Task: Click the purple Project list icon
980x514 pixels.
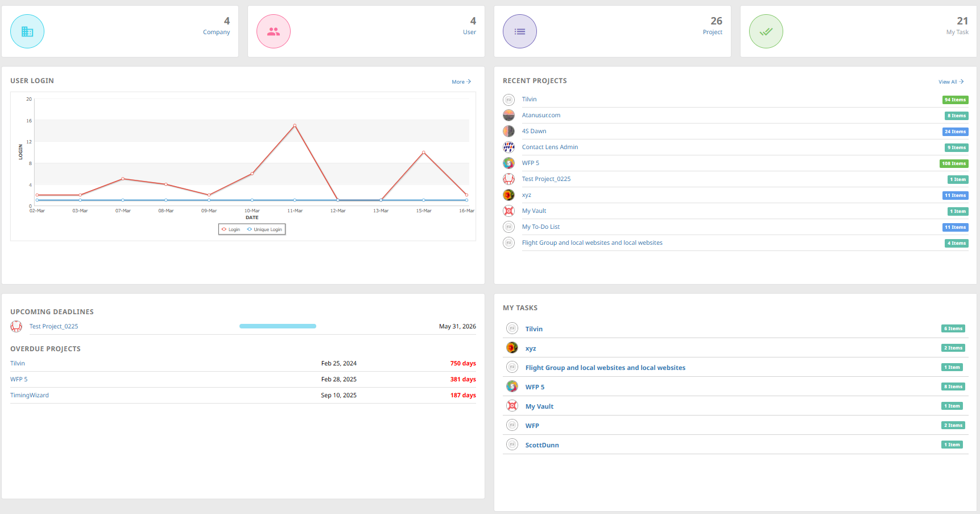Action: 519,31
